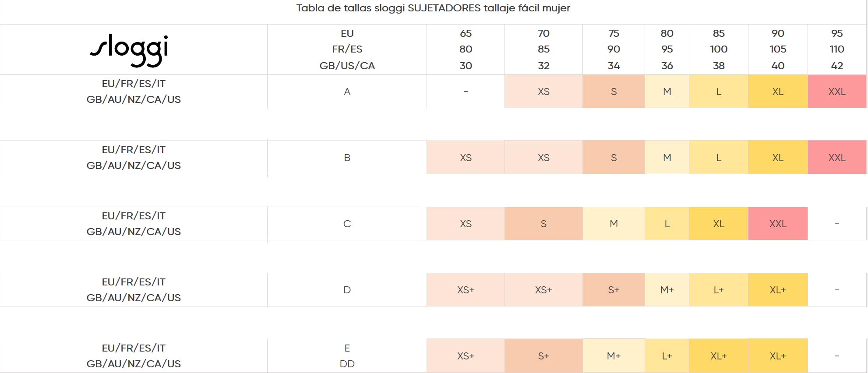Click the FR/ES header label

[347, 49]
